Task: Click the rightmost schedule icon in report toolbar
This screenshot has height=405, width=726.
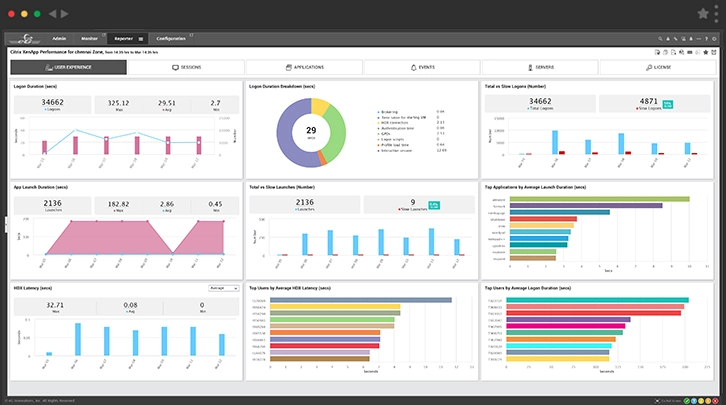Action: point(714,52)
